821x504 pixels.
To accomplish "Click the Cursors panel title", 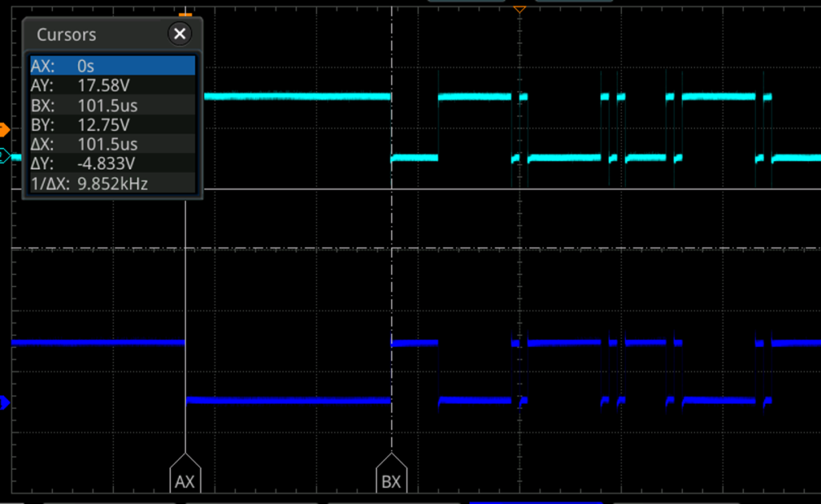I will [67, 34].
